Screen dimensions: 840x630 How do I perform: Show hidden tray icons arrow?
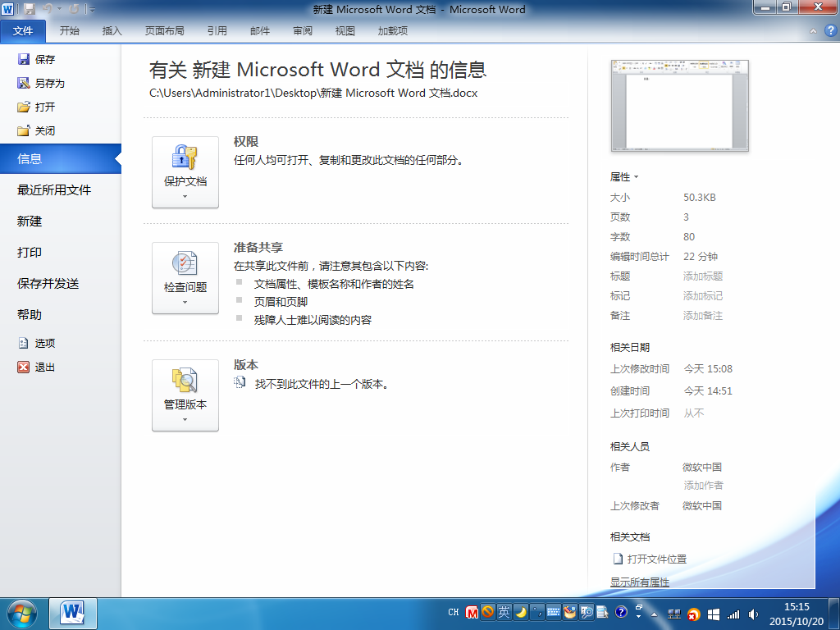click(x=654, y=614)
